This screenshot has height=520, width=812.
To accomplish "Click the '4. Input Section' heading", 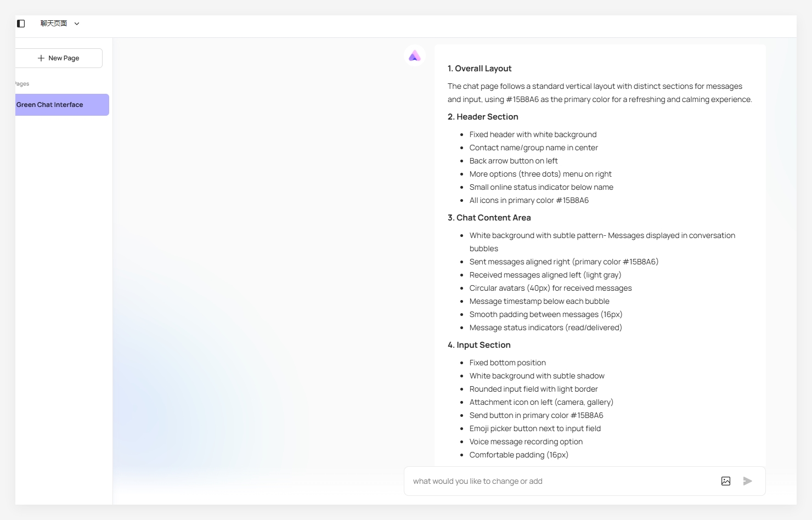I will [479, 345].
